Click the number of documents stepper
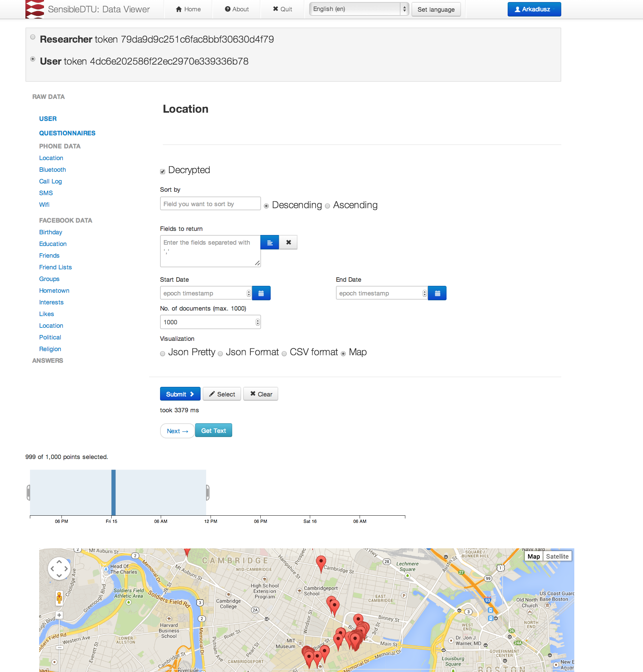The height and width of the screenshot is (672, 643). [258, 322]
